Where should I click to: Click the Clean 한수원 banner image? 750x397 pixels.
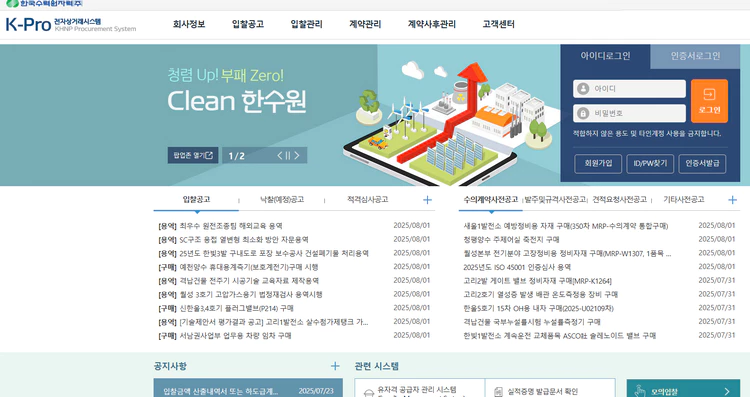280,115
